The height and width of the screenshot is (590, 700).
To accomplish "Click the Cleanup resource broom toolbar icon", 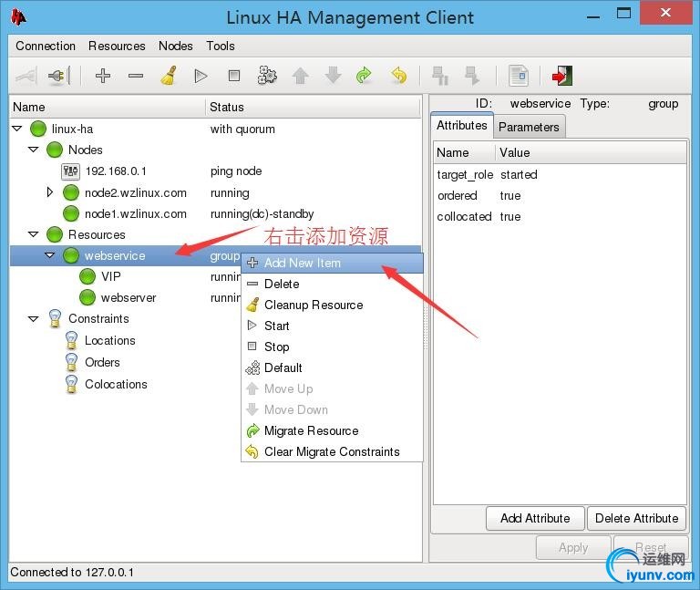I will pyautogui.click(x=169, y=76).
